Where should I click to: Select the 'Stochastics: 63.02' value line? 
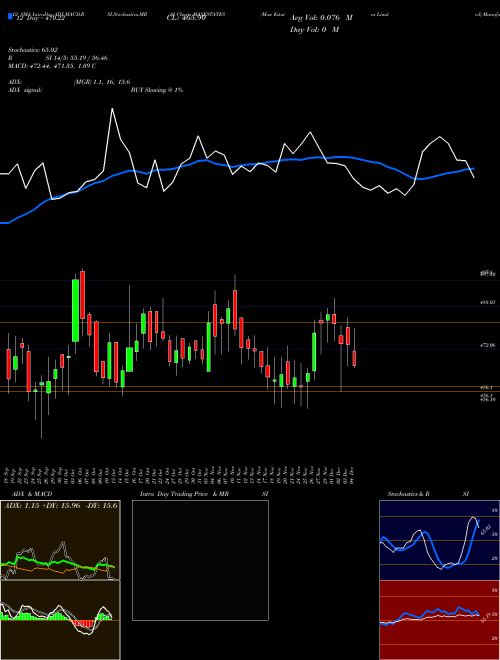(x=33, y=50)
